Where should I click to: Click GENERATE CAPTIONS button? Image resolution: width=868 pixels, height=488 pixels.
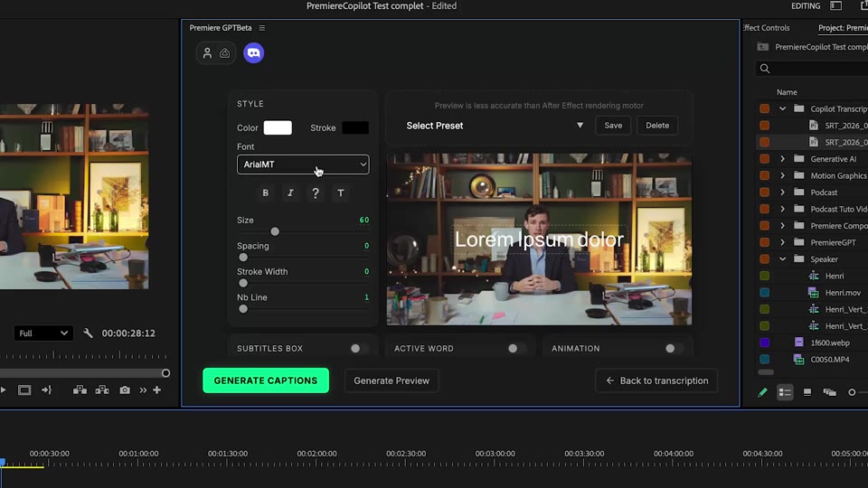tap(266, 380)
